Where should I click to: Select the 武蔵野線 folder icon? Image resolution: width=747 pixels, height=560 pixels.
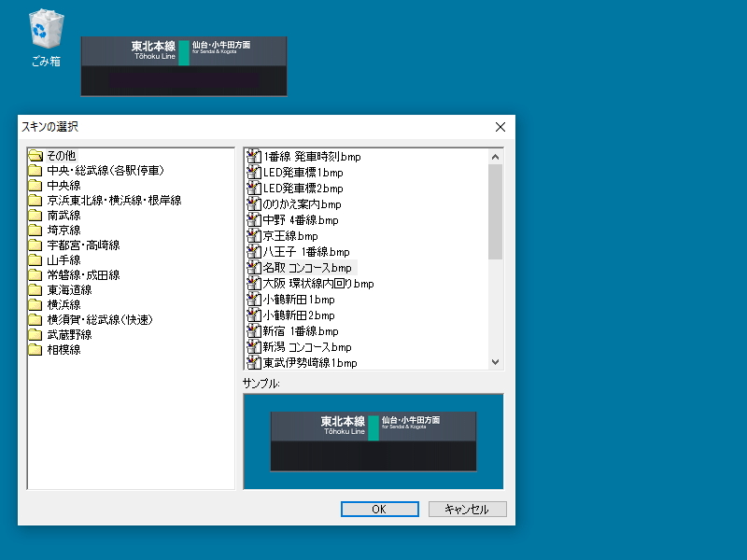tap(35, 335)
